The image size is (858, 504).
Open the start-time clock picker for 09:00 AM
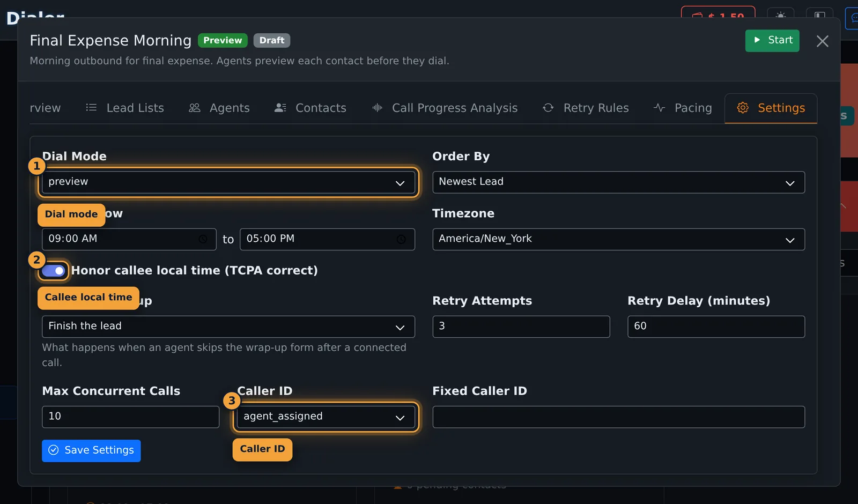[203, 239]
